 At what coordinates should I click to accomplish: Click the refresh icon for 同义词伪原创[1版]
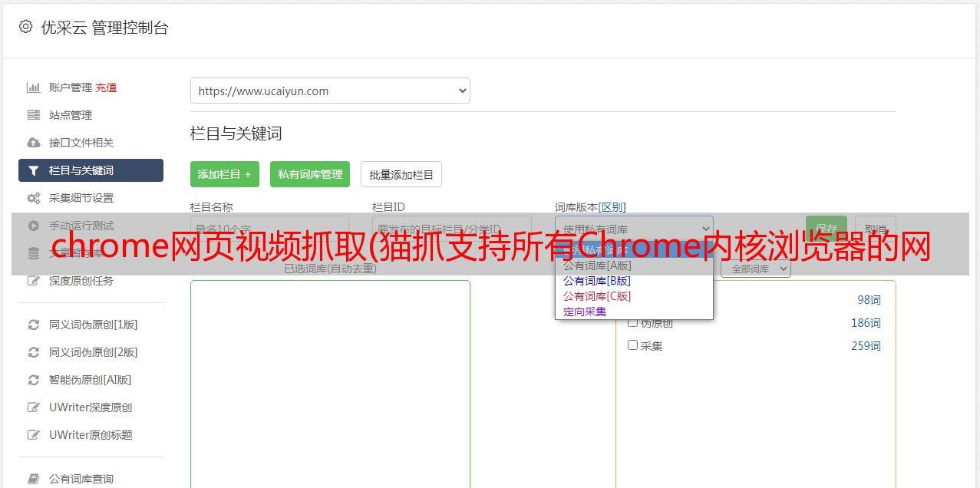coord(33,325)
